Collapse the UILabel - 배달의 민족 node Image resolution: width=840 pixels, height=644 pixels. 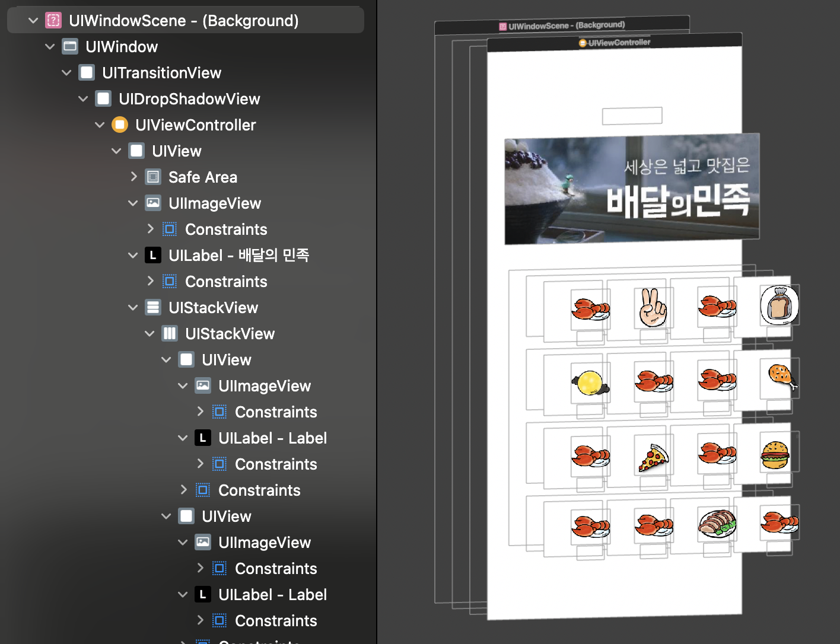tap(133, 256)
